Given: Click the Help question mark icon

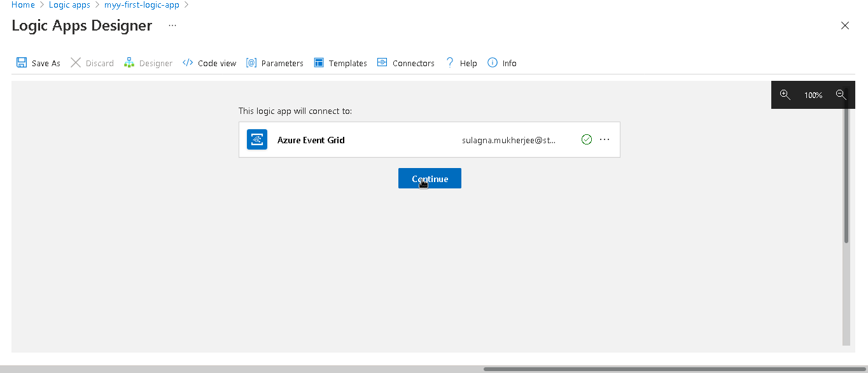Looking at the screenshot, I should click(x=450, y=62).
